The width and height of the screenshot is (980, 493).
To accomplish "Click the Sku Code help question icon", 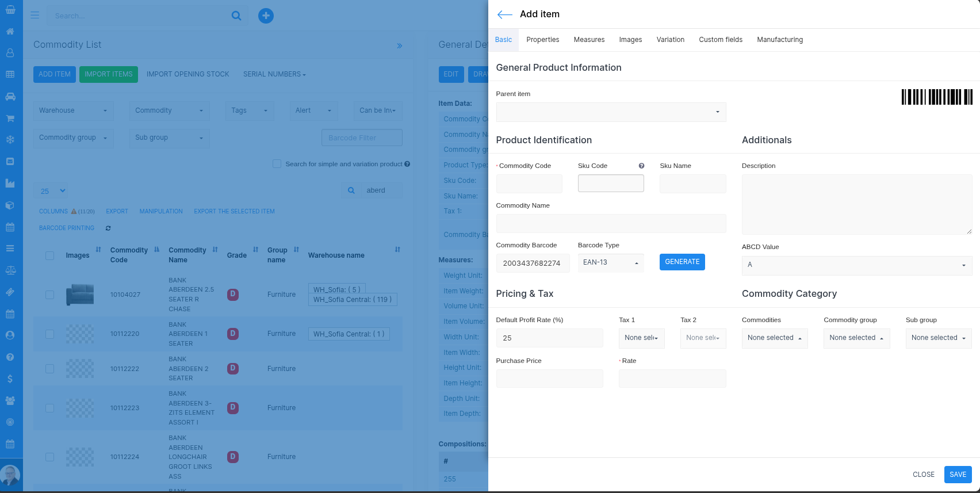I will tap(641, 166).
